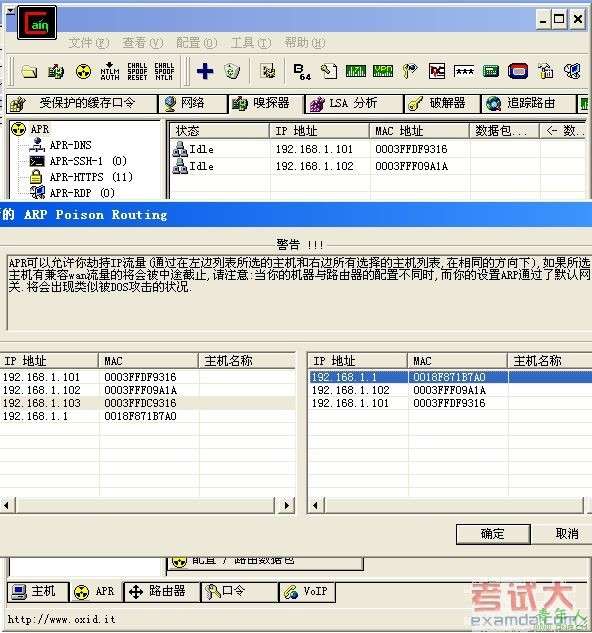
Task: Open the 文件(F) menu
Action: pos(88,43)
